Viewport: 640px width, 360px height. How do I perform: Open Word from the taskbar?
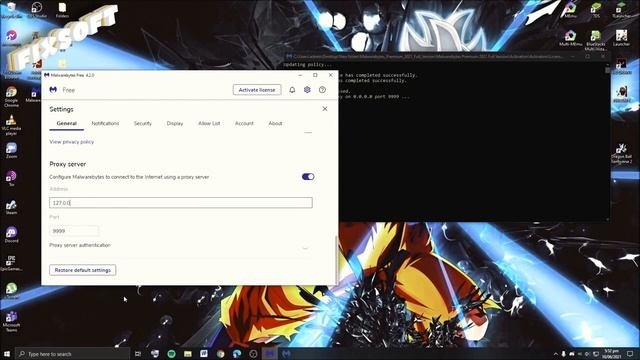coord(204,354)
